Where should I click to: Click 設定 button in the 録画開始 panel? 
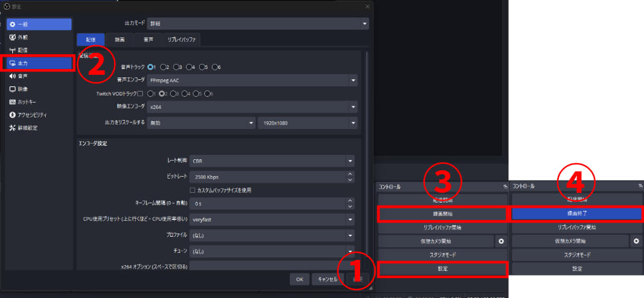[x=442, y=269]
